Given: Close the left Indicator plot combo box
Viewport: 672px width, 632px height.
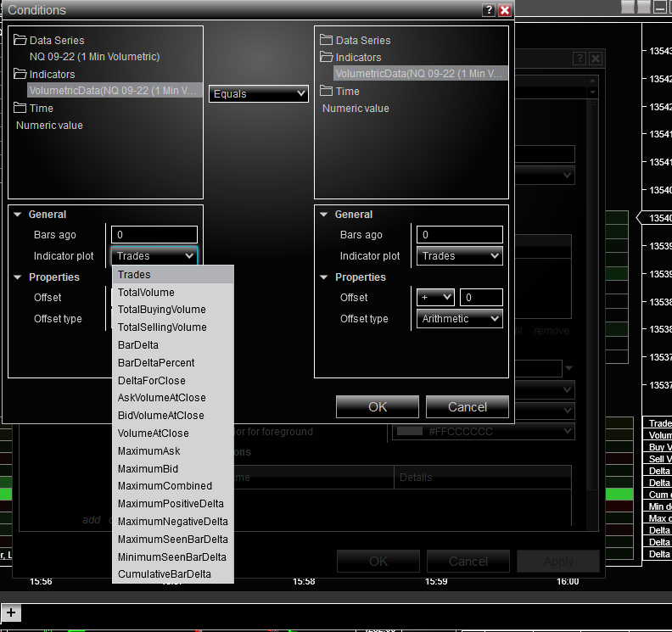Looking at the screenshot, I should 154,256.
